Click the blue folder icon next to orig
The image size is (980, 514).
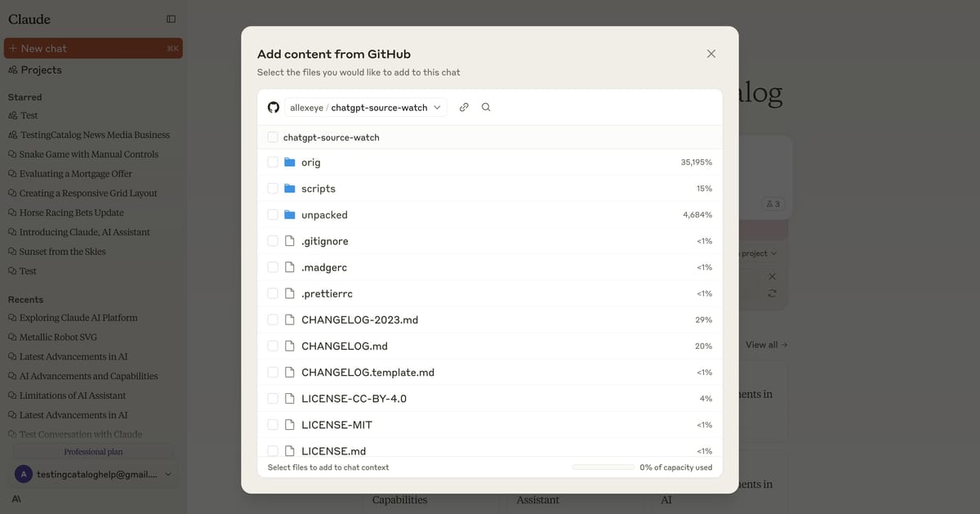pyautogui.click(x=290, y=162)
